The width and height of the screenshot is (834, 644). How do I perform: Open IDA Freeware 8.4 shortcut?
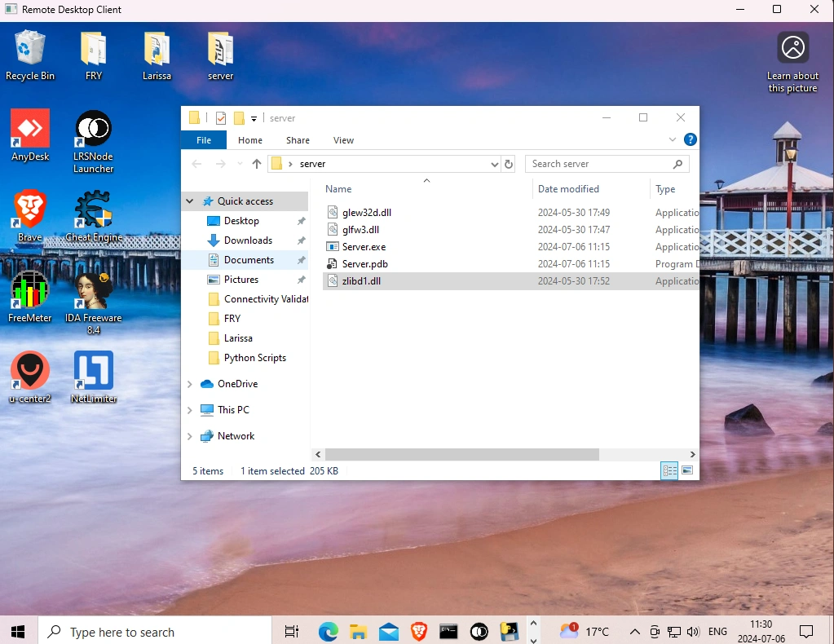(94, 303)
